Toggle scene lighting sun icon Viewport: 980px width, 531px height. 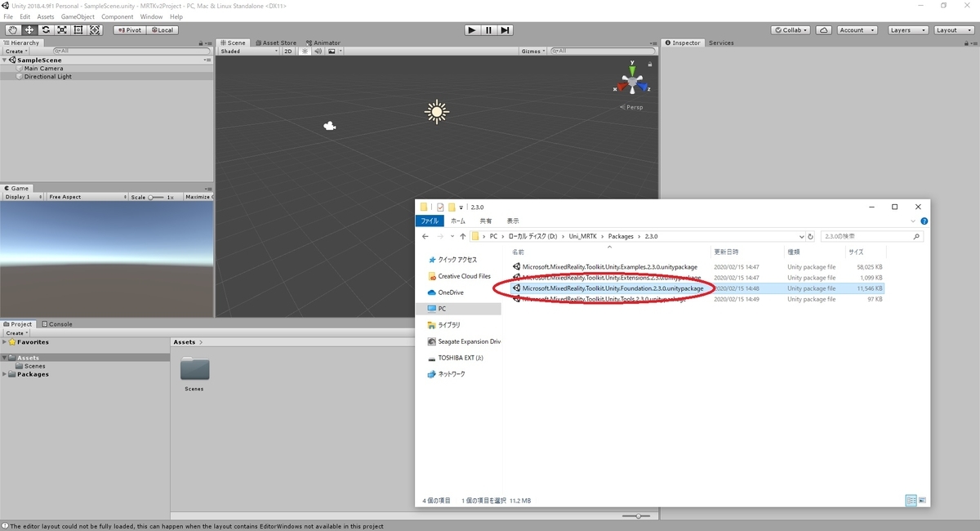click(x=305, y=51)
